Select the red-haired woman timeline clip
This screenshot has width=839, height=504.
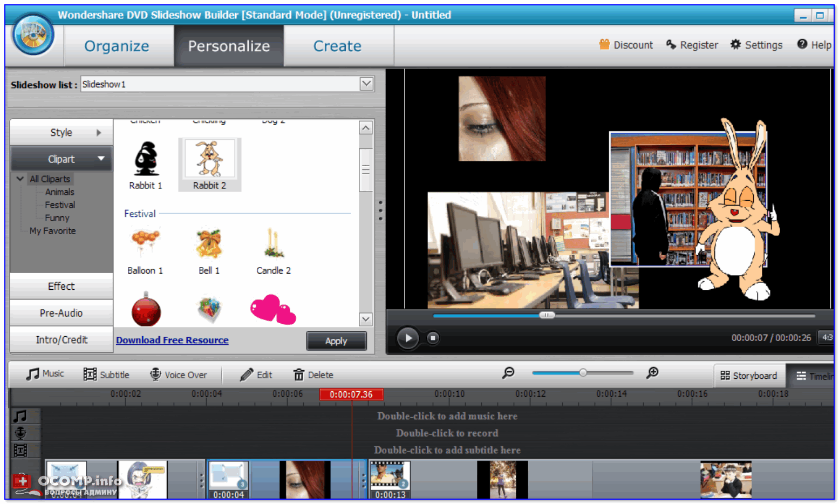(x=305, y=480)
